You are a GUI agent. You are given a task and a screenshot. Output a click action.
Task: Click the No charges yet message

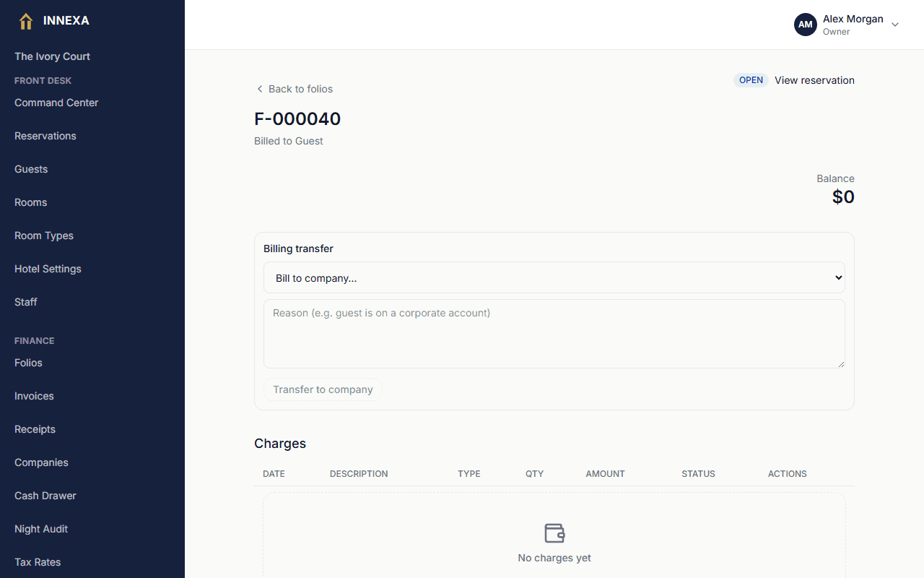(x=554, y=558)
